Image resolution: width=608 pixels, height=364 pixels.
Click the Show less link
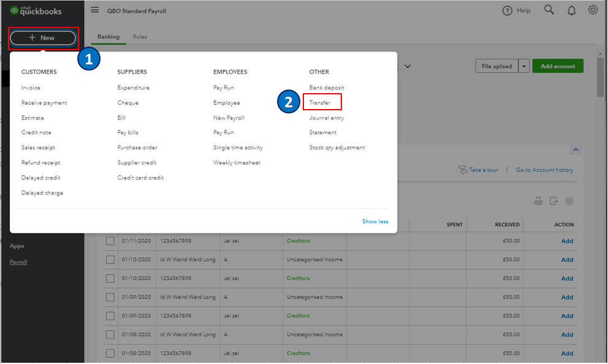(x=374, y=221)
